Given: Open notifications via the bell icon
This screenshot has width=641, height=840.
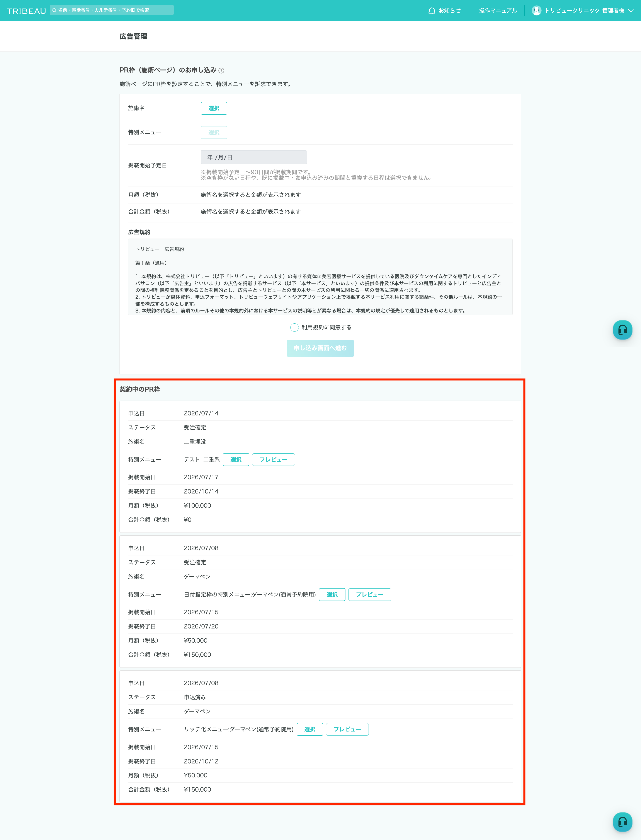Looking at the screenshot, I should (432, 11).
